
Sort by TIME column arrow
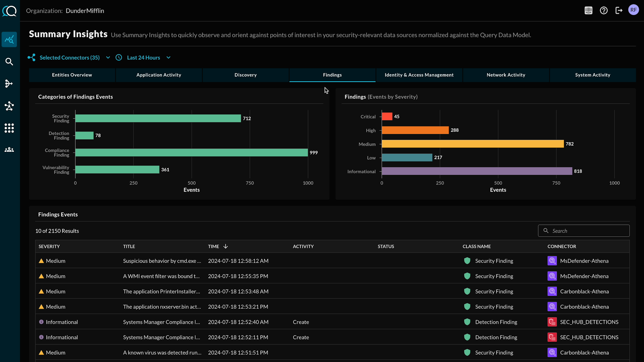(x=226, y=246)
